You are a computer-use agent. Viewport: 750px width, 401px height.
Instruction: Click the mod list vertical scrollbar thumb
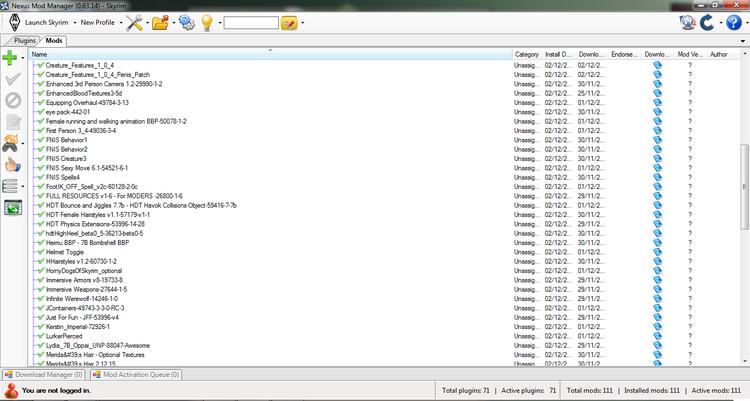744,187
